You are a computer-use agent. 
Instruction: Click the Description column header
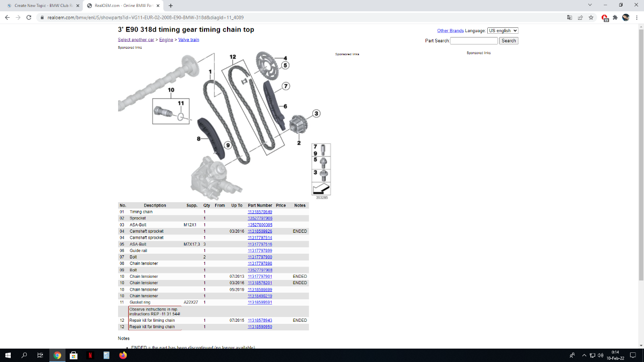point(155,205)
